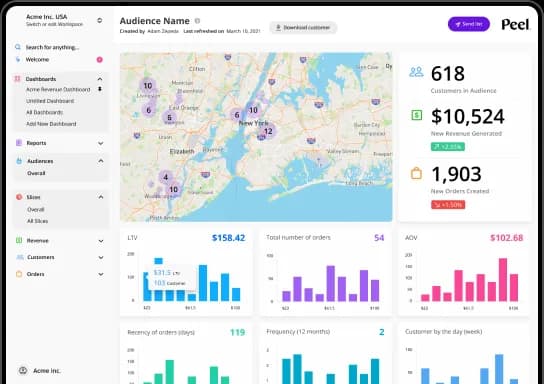Viewport: 544px width, 384px height.
Task: Expand the Revenue section chevron
Action: (x=101, y=241)
